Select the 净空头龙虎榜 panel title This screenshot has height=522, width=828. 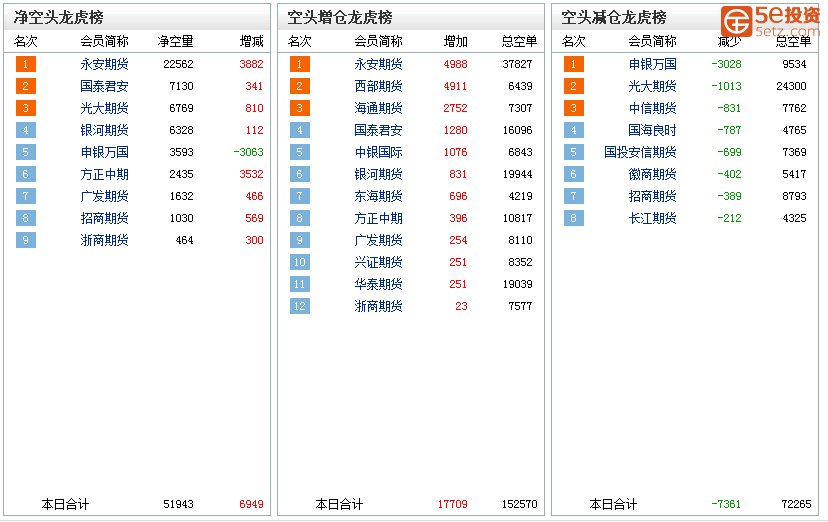click(x=59, y=17)
